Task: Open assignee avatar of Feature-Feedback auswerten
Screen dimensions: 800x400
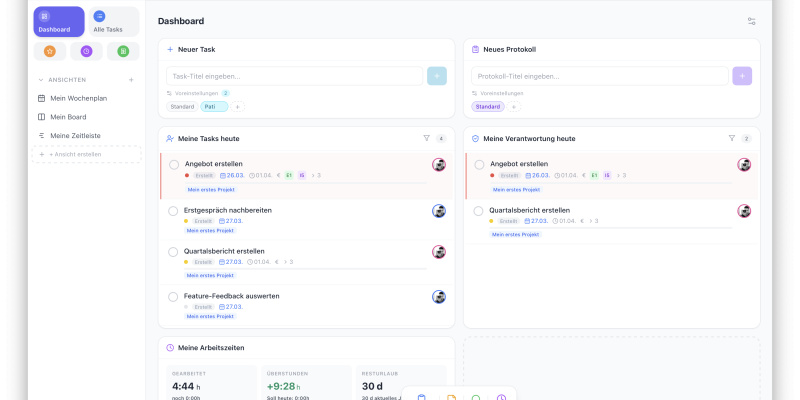Action: pos(439,297)
